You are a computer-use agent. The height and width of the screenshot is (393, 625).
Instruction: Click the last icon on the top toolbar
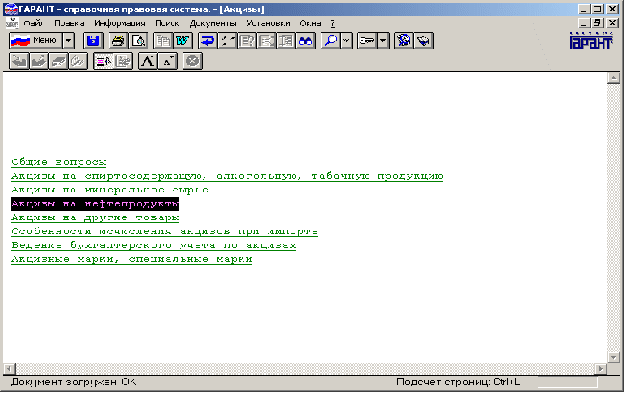(x=424, y=41)
